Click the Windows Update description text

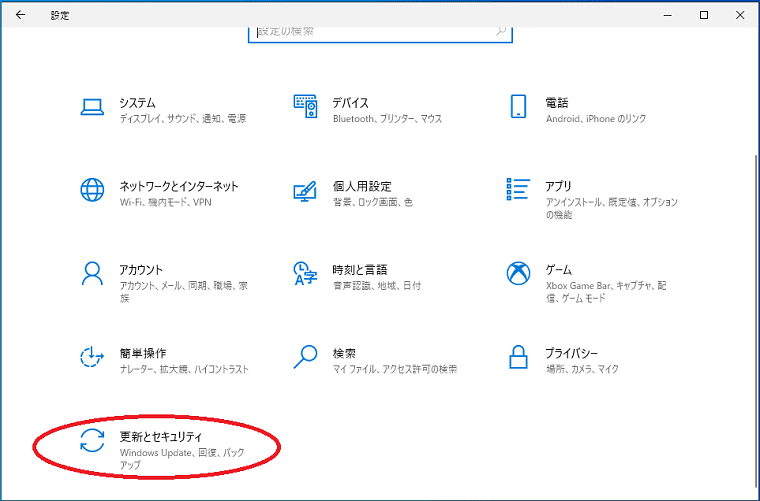click(x=182, y=458)
